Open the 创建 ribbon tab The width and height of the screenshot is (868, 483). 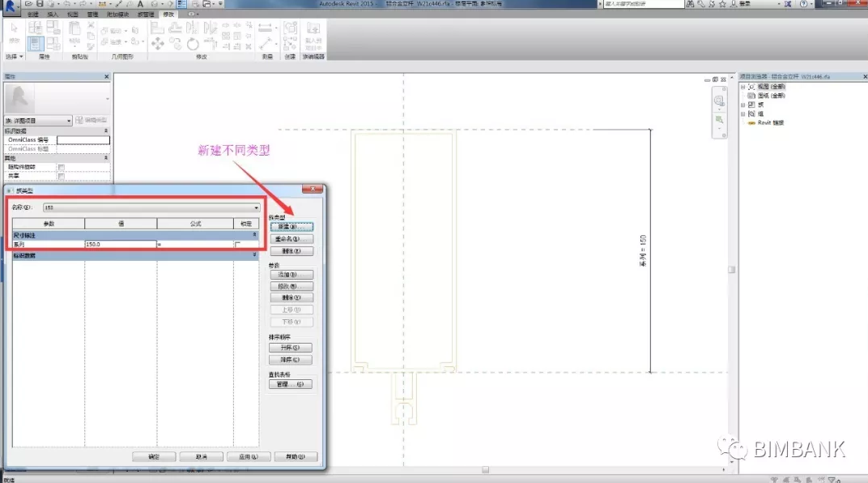coord(33,15)
